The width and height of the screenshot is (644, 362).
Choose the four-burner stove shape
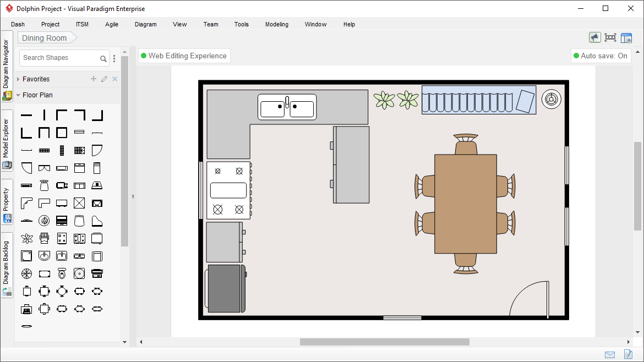[62, 238]
